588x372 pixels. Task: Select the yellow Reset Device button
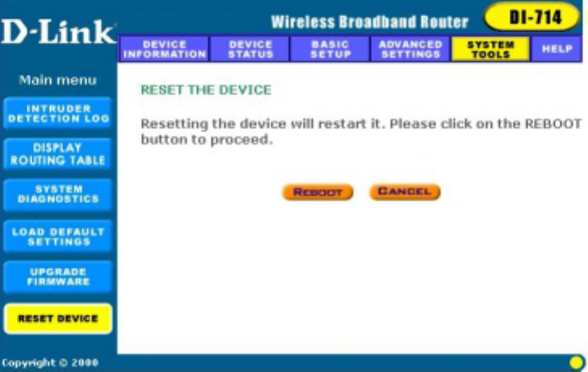tap(58, 319)
